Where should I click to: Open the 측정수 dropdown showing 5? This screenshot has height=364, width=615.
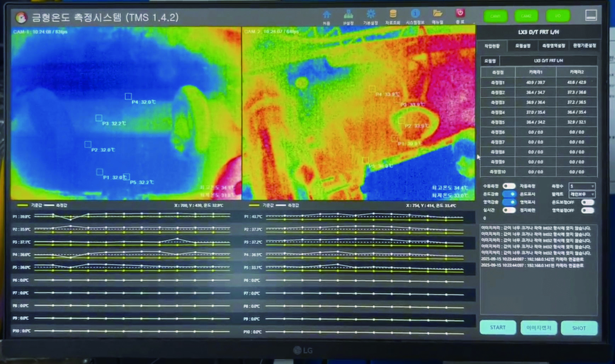point(582,186)
